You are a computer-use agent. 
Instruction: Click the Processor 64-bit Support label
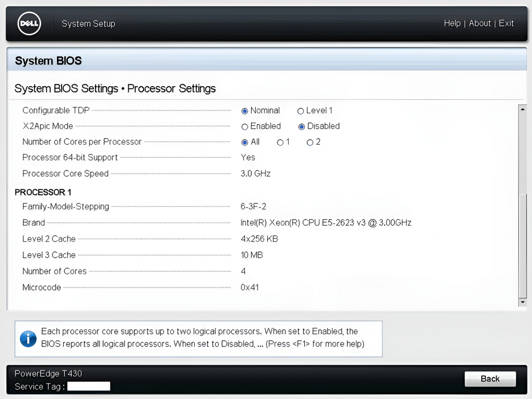point(70,157)
